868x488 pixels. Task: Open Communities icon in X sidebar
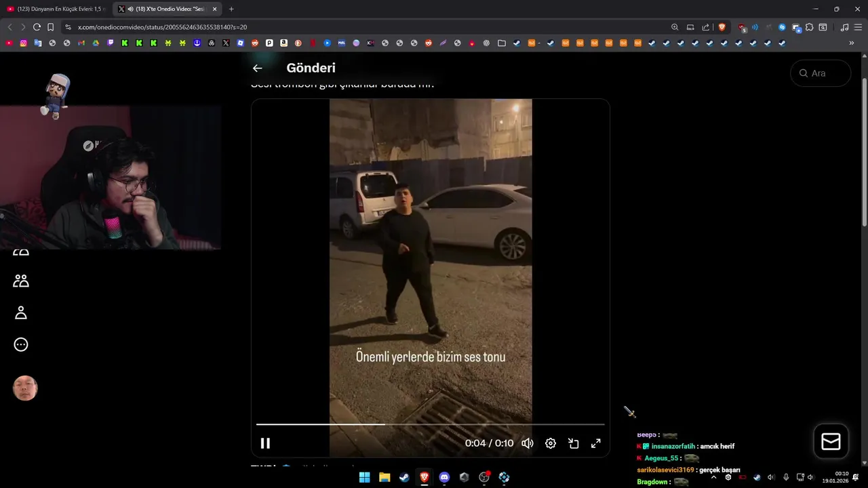click(21, 281)
